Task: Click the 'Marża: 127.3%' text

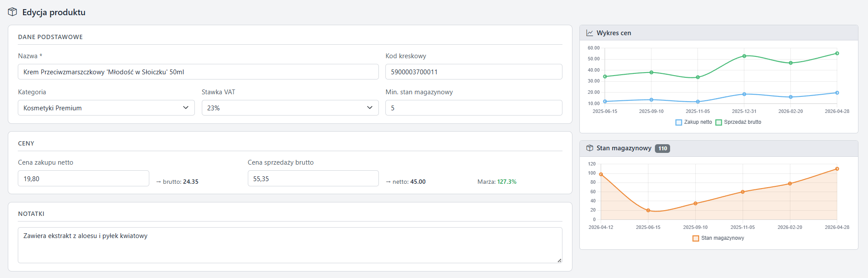Action: point(497,182)
